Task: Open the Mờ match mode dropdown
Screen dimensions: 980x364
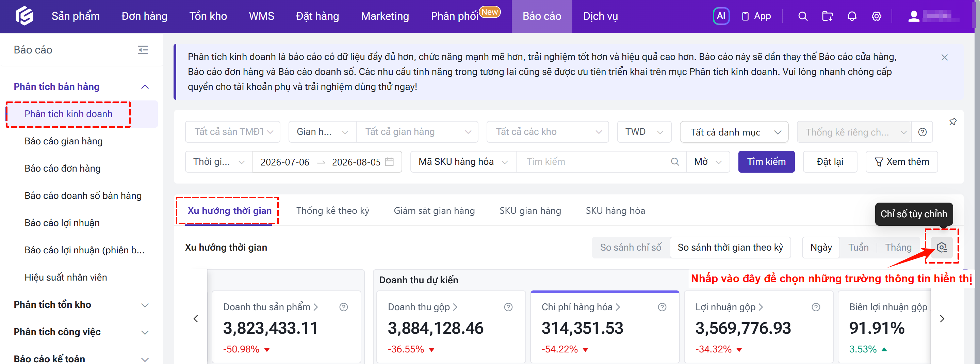Action: tap(708, 162)
